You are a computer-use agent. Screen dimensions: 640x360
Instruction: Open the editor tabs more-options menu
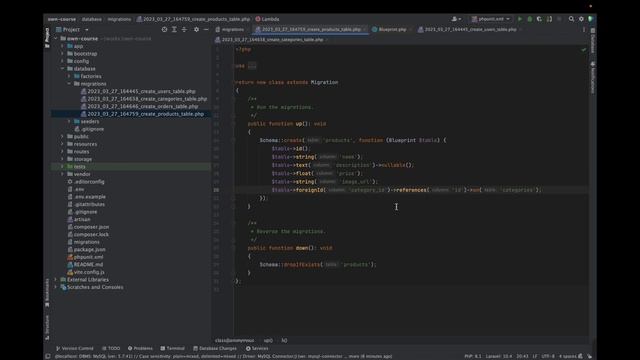584,29
